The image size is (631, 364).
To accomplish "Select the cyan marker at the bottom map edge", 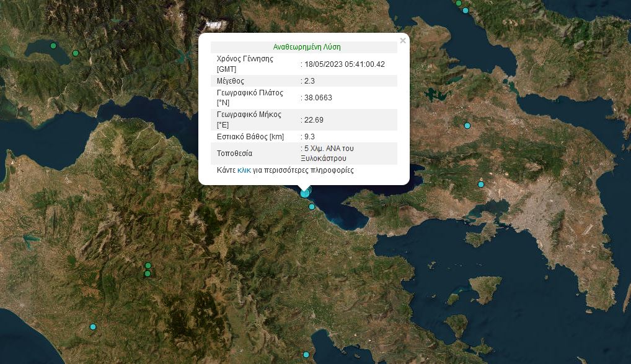I will 306,355.
